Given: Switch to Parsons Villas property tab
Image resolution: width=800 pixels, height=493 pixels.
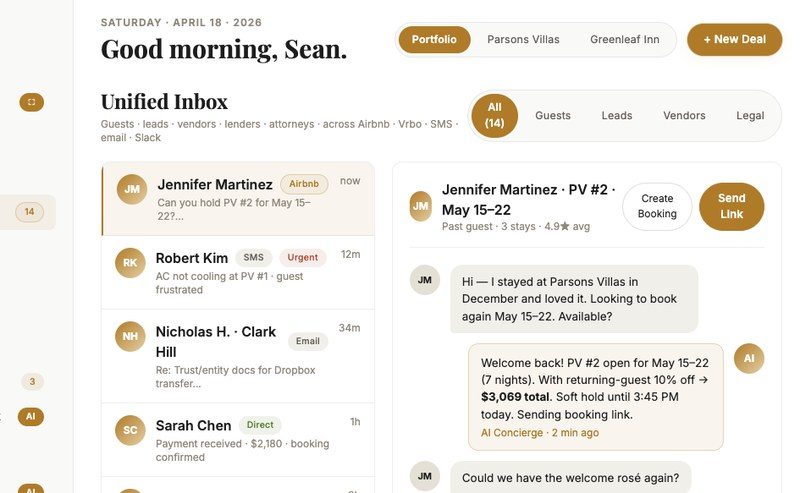Looking at the screenshot, I should pos(523,39).
